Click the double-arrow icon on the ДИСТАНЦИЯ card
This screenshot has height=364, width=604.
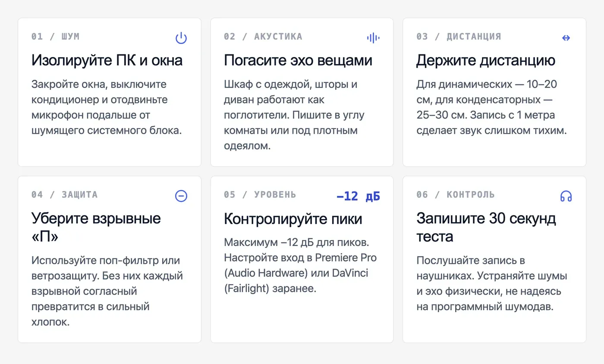566,38
